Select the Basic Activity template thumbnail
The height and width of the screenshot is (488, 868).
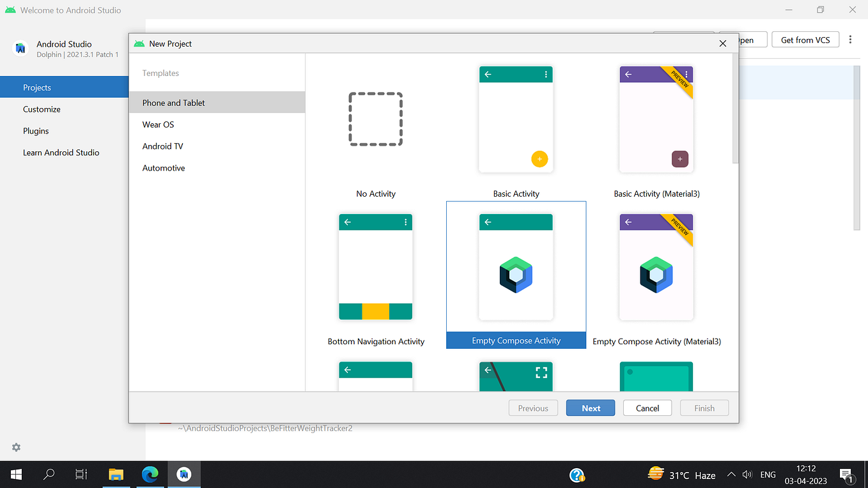516,119
